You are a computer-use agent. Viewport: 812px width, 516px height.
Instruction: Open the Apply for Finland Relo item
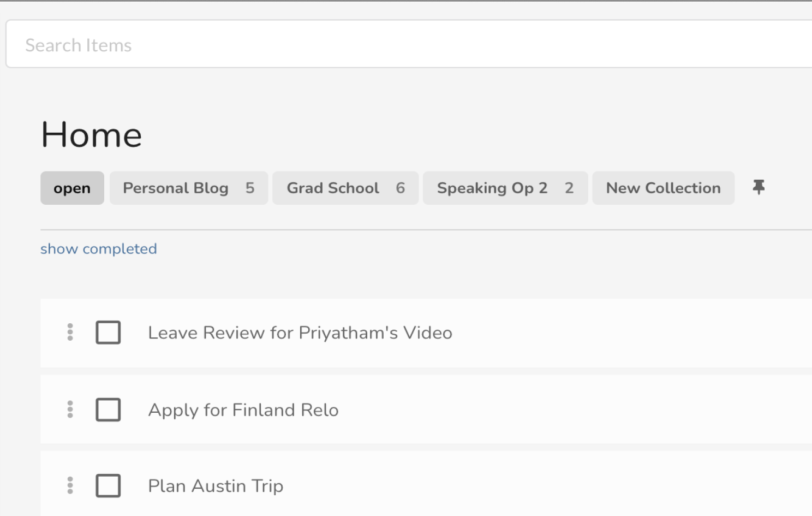[x=243, y=410]
